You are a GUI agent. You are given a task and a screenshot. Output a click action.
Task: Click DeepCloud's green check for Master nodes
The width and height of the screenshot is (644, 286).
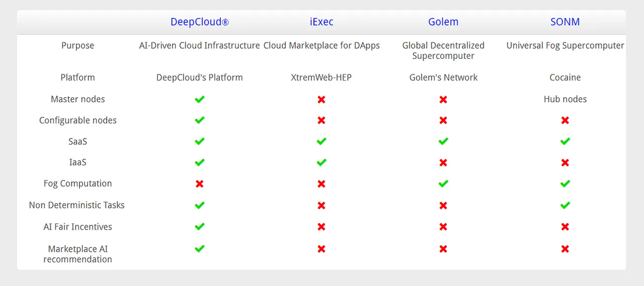click(200, 99)
